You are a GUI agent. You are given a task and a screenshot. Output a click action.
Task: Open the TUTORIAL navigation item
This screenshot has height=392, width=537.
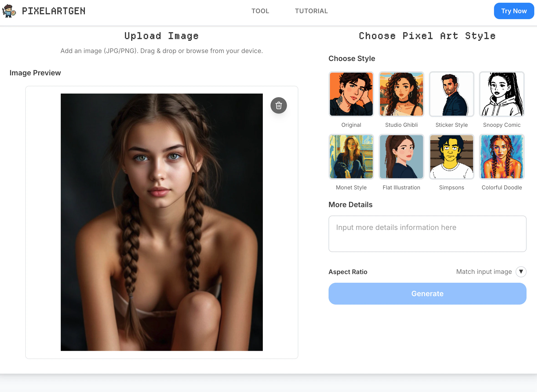point(311,11)
